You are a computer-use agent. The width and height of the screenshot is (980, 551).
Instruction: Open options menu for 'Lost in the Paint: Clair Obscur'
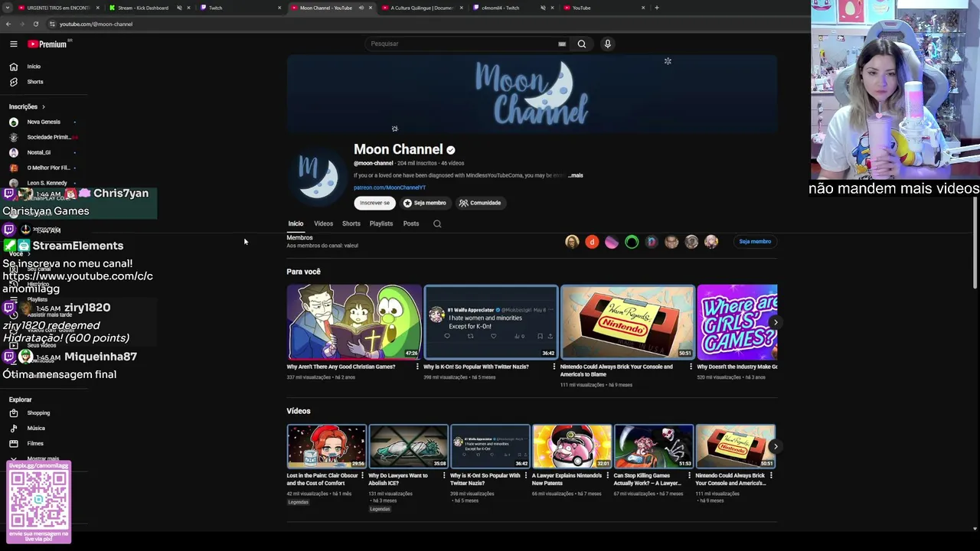[362, 475]
